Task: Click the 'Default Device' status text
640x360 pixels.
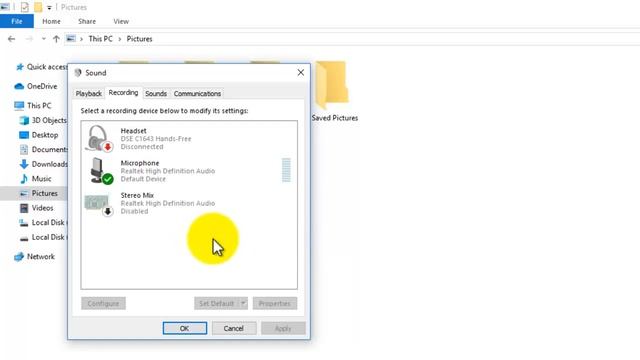Action: click(x=143, y=179)
